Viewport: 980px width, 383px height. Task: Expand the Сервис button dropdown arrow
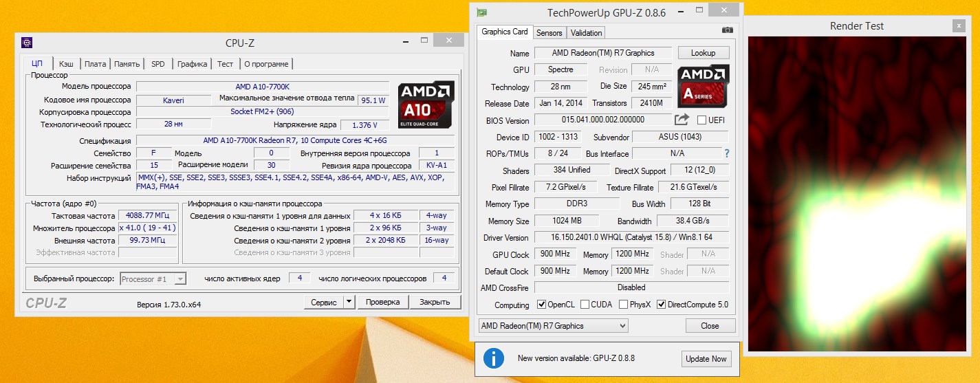349,302
